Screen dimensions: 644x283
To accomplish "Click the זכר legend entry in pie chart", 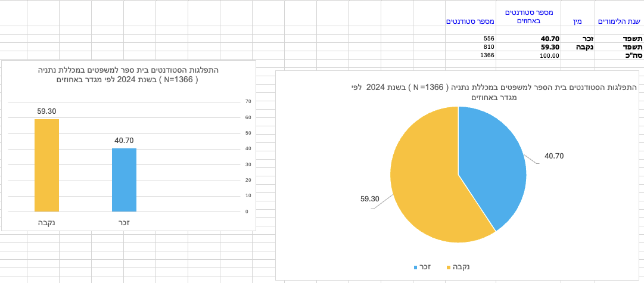I will [x=421, y=268].
